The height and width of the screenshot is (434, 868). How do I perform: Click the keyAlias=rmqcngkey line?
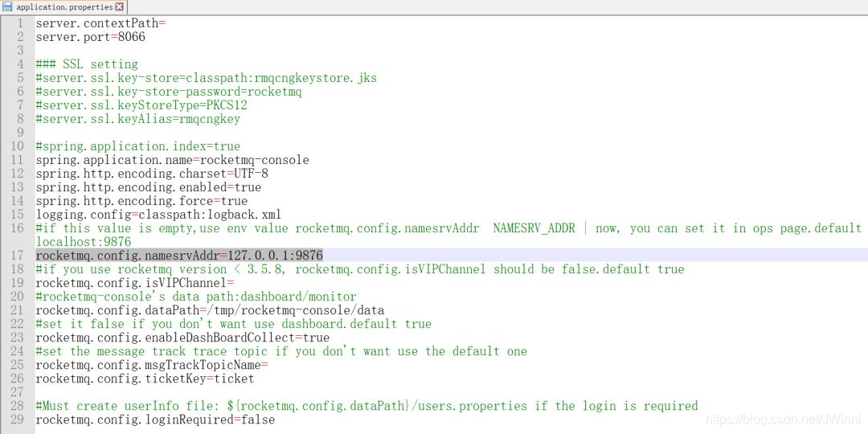pyautogui.click(x=138, y=119)
